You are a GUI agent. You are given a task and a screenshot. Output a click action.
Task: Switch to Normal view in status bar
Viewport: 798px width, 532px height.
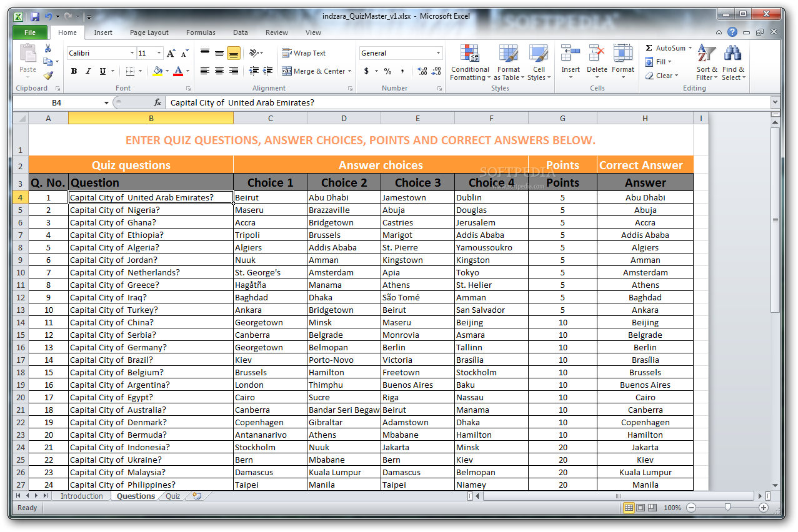click(x=629, y=508)
